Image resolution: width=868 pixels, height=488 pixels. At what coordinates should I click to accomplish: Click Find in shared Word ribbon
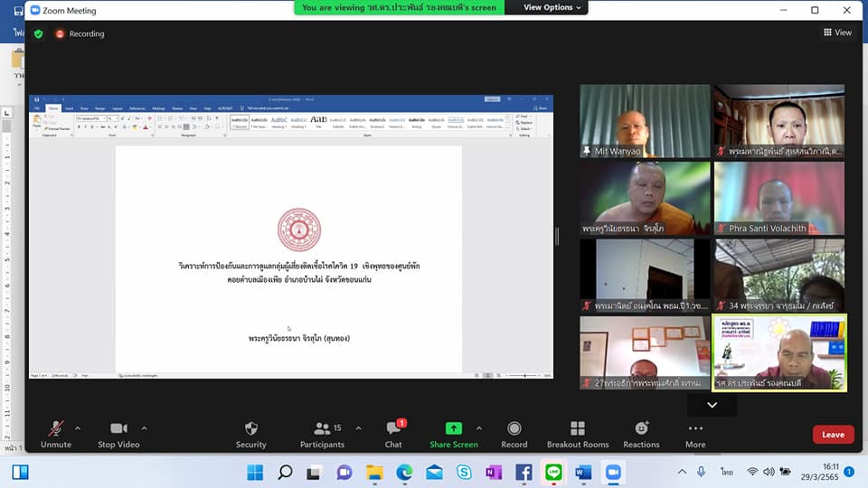(524, 117)
